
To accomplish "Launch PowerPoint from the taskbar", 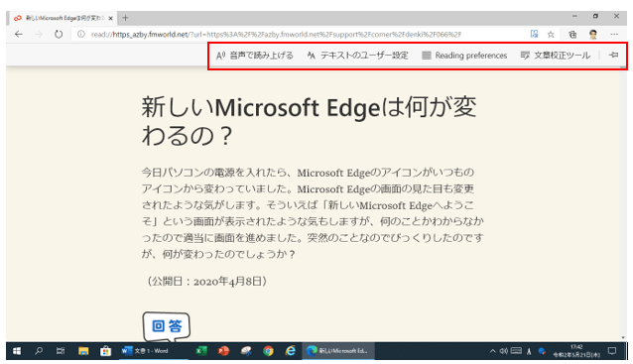I will click(x=223, y=351).
